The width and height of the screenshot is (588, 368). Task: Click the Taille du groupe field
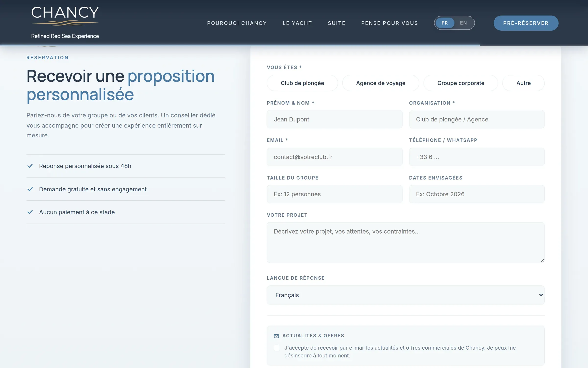tap(334, 194)
